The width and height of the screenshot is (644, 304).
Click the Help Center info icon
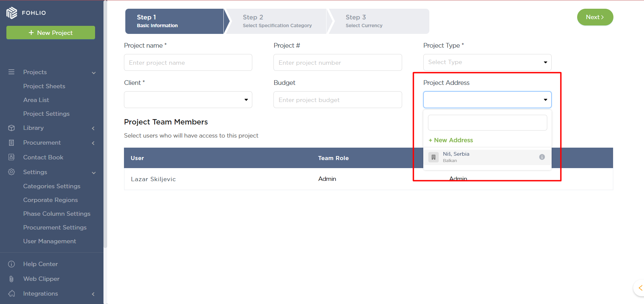(x=11, y=264)
